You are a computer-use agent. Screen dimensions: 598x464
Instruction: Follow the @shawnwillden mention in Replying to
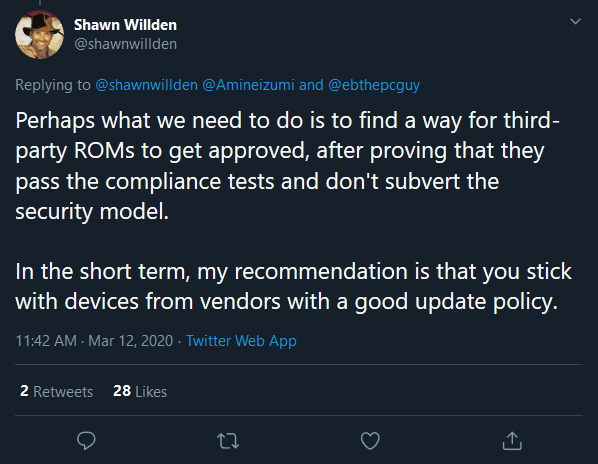[146, 85]
